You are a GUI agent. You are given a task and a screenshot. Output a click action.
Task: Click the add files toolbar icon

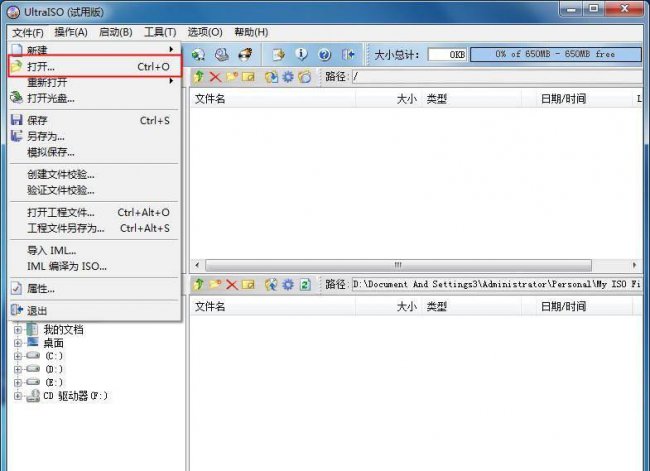tap(279, 54)
